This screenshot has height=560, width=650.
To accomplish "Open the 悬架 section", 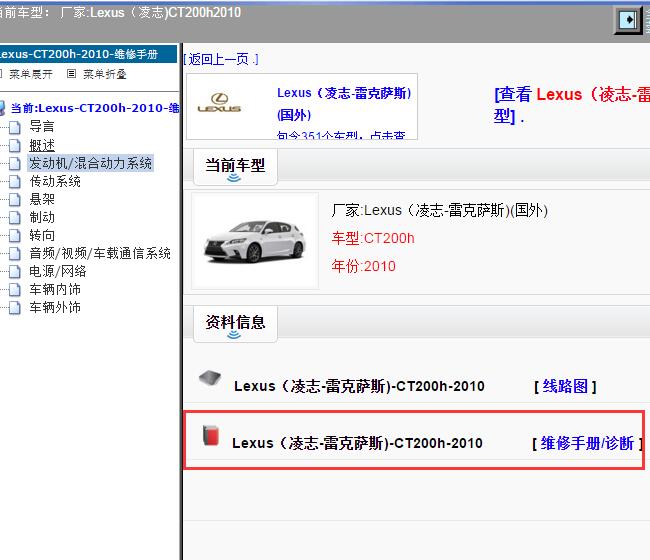I will click(42, 199).
